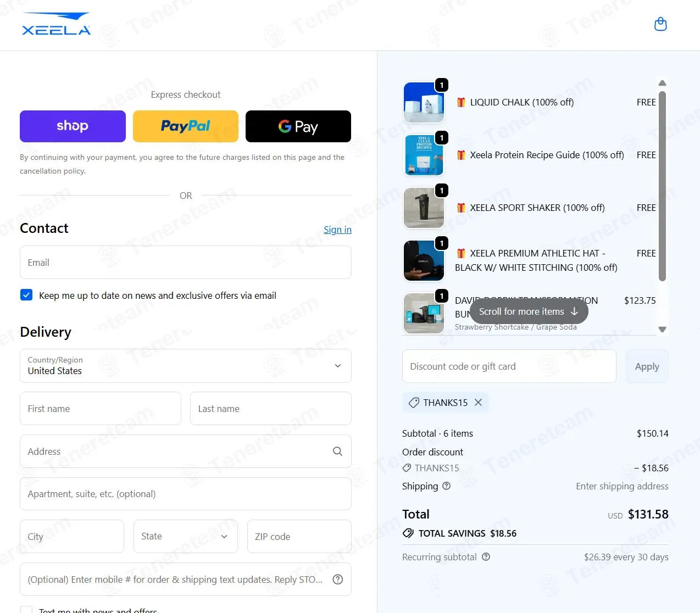This screenshot has height=613, width=700.
Task: Click the item list scrollbar thumb
Action: coord(662,186)
